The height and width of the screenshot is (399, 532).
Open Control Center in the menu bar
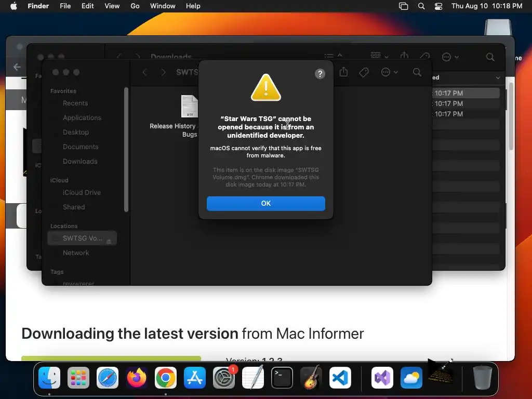coord(438,6)
